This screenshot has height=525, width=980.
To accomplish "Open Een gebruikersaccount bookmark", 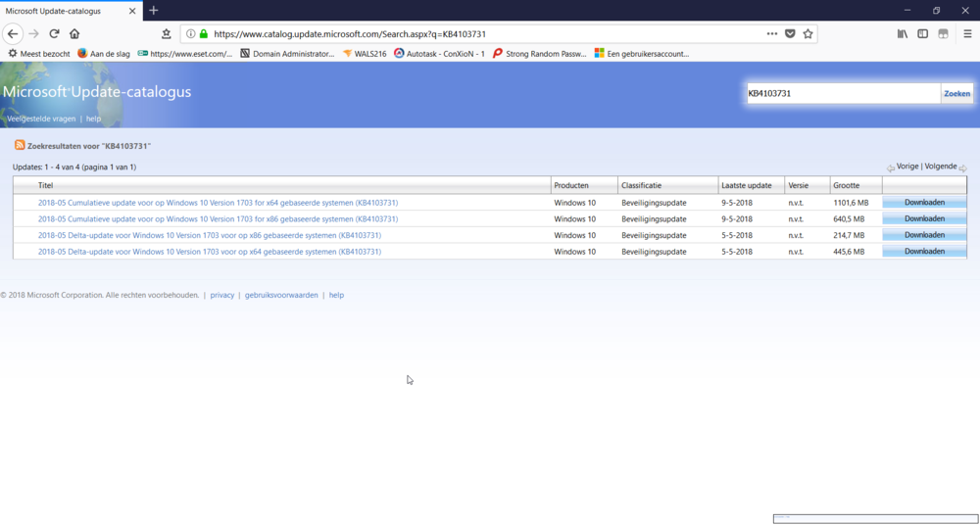I will pos(642,54).
